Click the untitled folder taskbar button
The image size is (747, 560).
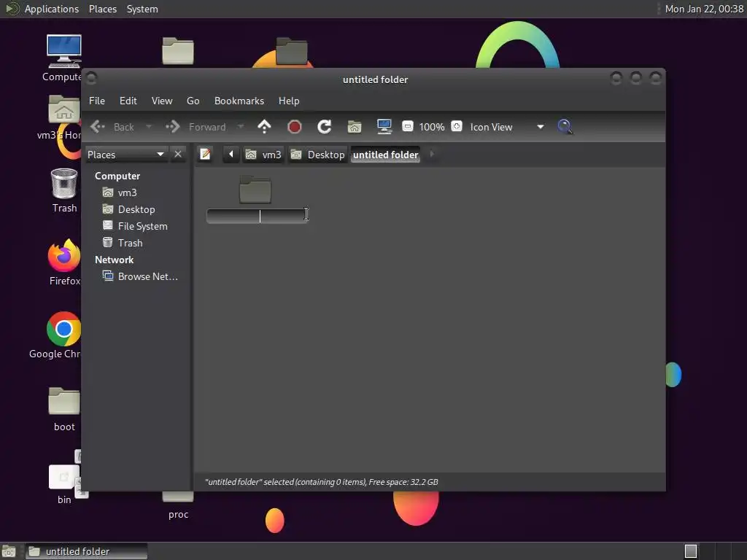pyautogui.click(x=86, y=551)
